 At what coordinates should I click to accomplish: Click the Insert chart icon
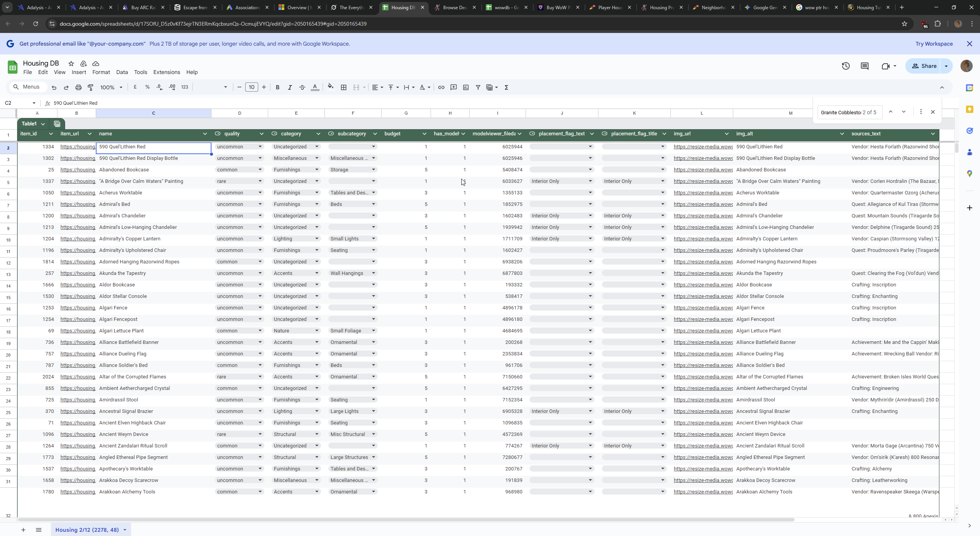(x=466, y=87)
